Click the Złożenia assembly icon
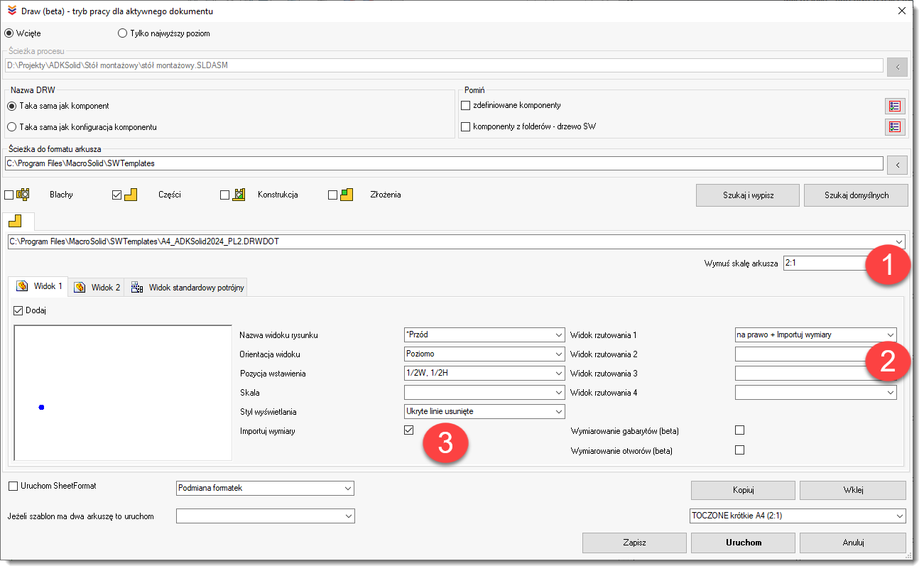 click(x=347, y=195)
